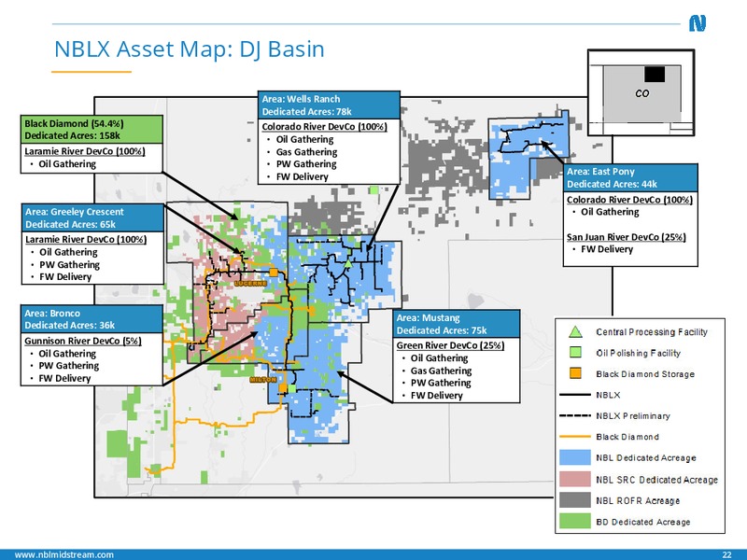Click the MILTON label on the map
The width and height of the screenshot is (747, 560).
(263, 380)
